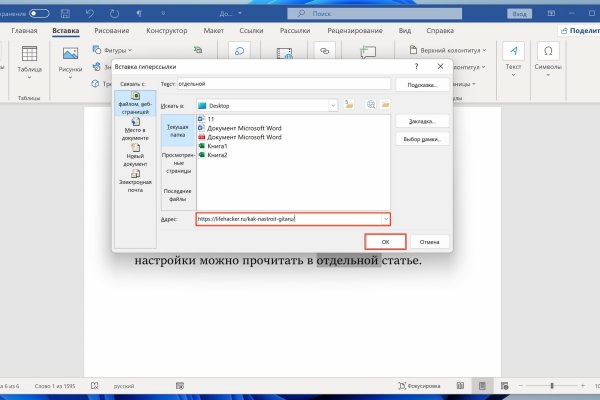Expand the "Искать в" Desktop dropdown
Image resolution: width=600 pixels, height=400 pixels.
click(x=332, y=104)
